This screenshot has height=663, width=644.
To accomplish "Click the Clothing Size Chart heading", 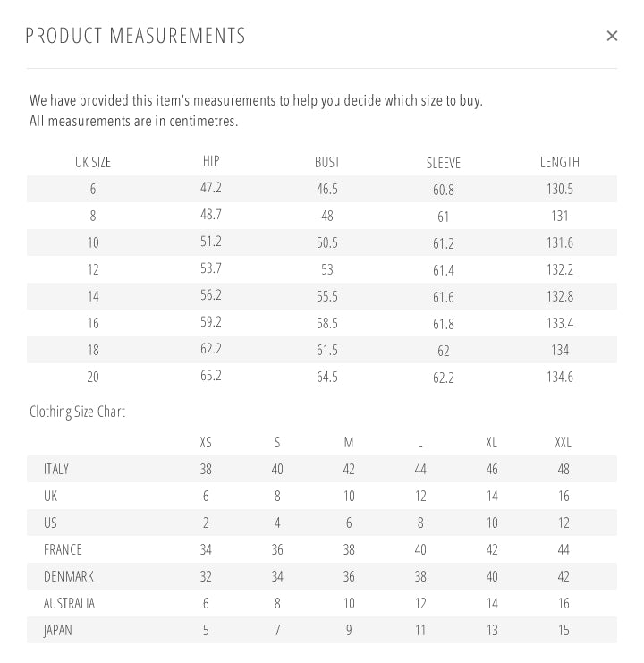I will pos(77,412).
